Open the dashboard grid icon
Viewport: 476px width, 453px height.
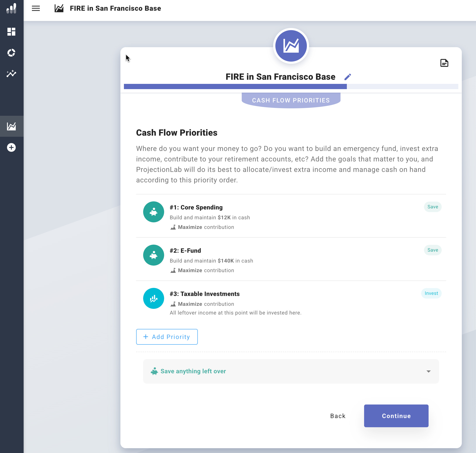(x=11, y=32)
